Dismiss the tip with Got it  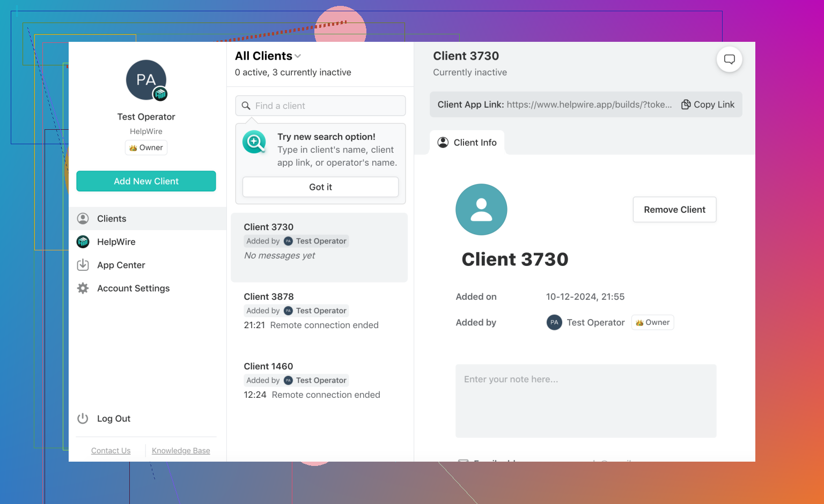coord(320,187)
